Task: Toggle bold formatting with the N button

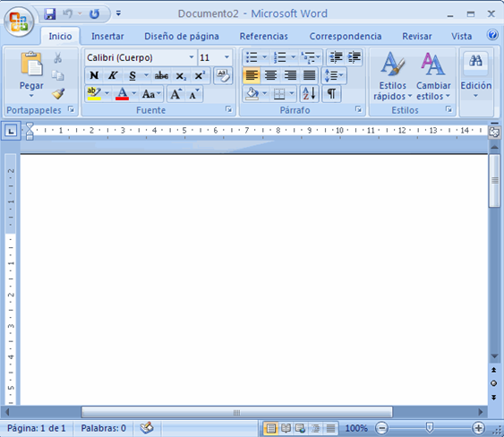Action: pos(94,75)
